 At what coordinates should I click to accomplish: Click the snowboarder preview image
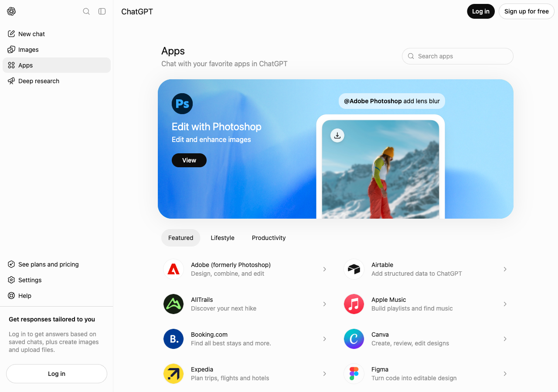pyautogui.click(x=381, y=169)
